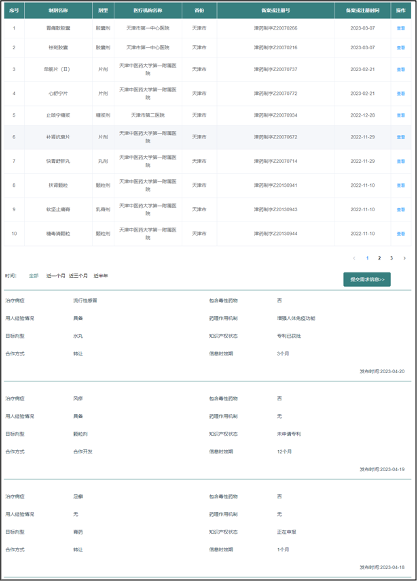Open 查看 link for row 3
Screen dimensions: 417x581
tap(401, 69)
